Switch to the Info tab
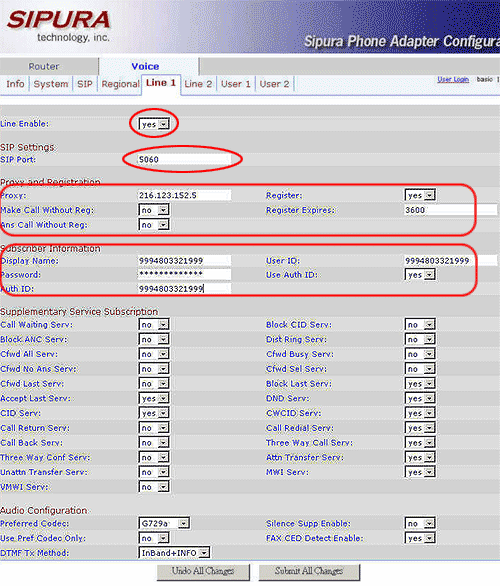Viewport: 500px width, 586px height. click(x=15, y=84)
